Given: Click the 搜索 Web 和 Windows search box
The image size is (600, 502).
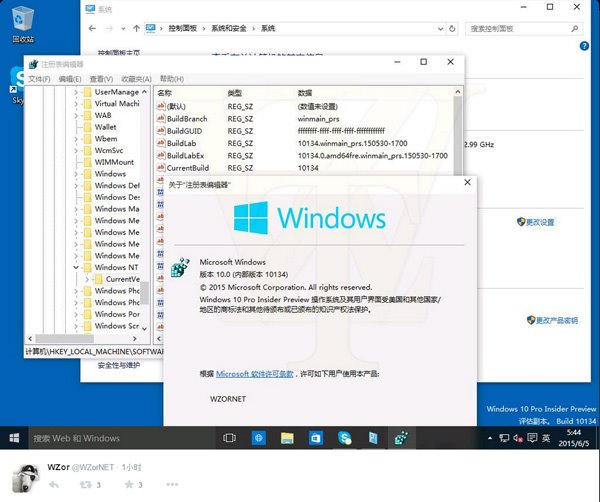Looking at the screenshot, I should [110, 438].
